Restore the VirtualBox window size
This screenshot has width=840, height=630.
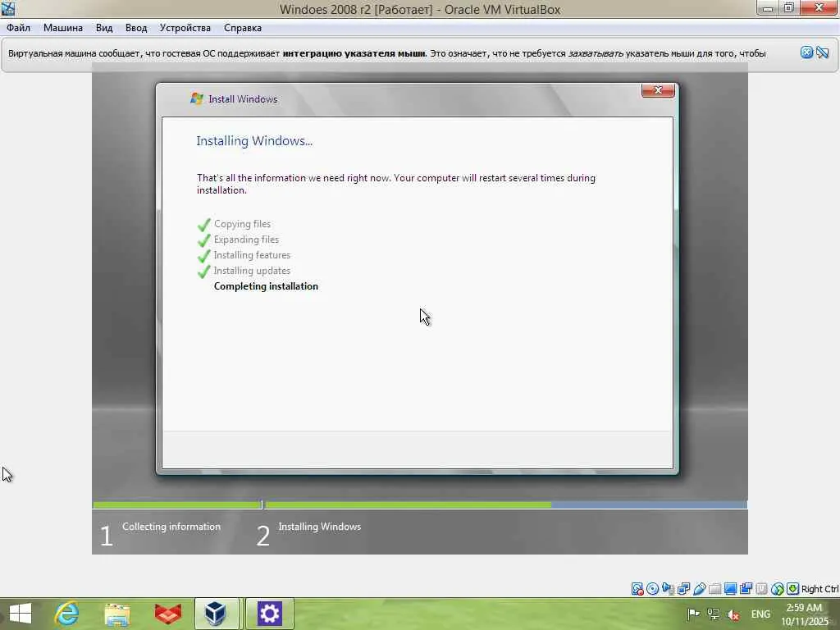tap(788, 8)
